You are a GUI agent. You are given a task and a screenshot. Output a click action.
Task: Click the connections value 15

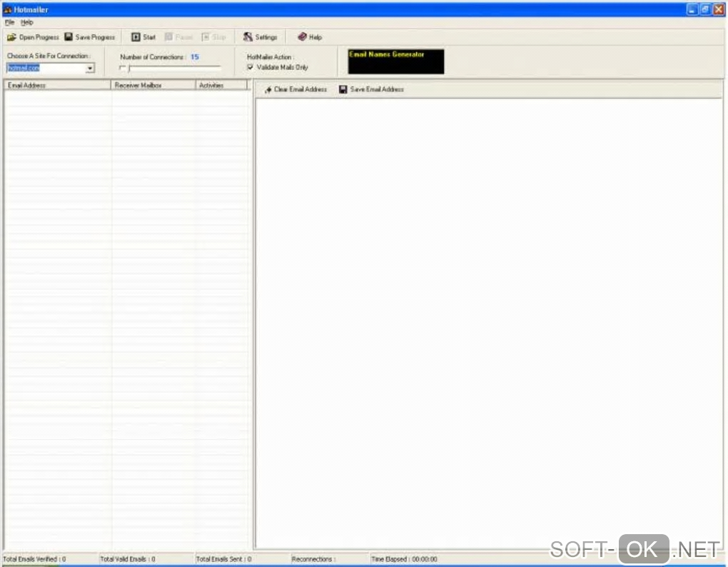[195, 56]
